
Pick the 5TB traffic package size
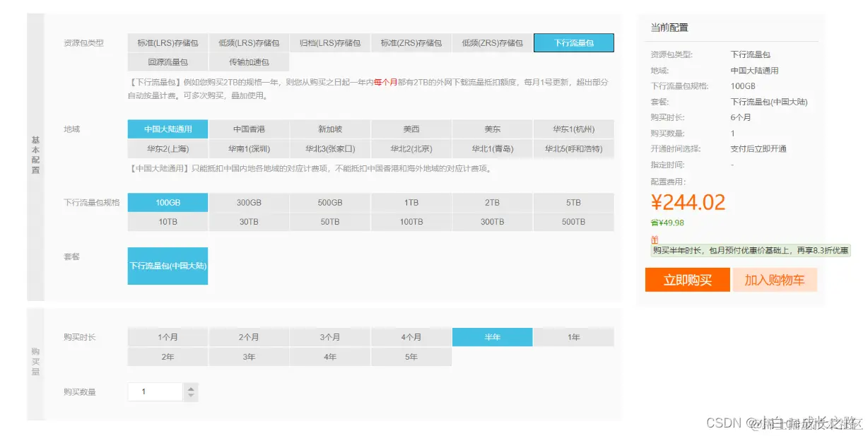[574, 203]
